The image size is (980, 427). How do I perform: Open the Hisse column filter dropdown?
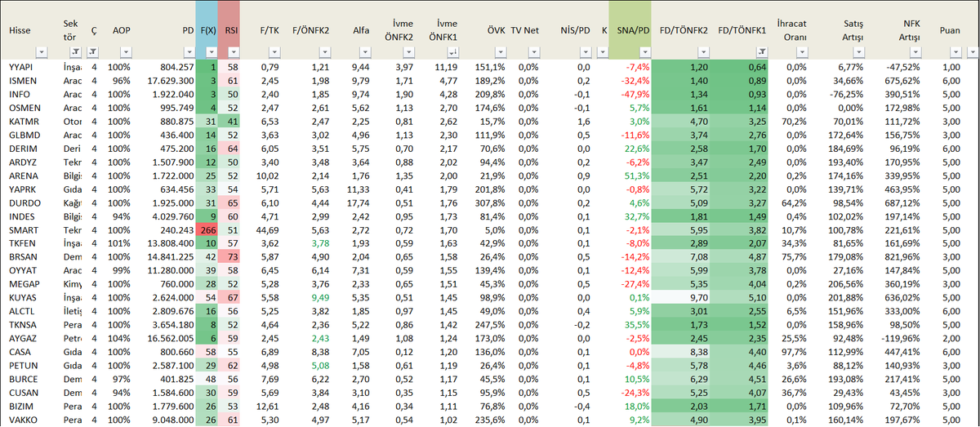click(43, 51)
